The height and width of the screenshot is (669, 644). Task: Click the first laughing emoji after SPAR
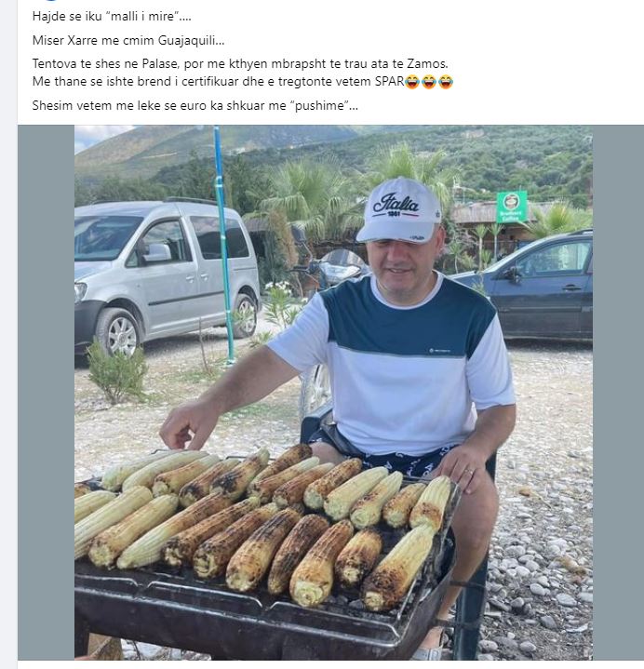click(x=412, y=82)
